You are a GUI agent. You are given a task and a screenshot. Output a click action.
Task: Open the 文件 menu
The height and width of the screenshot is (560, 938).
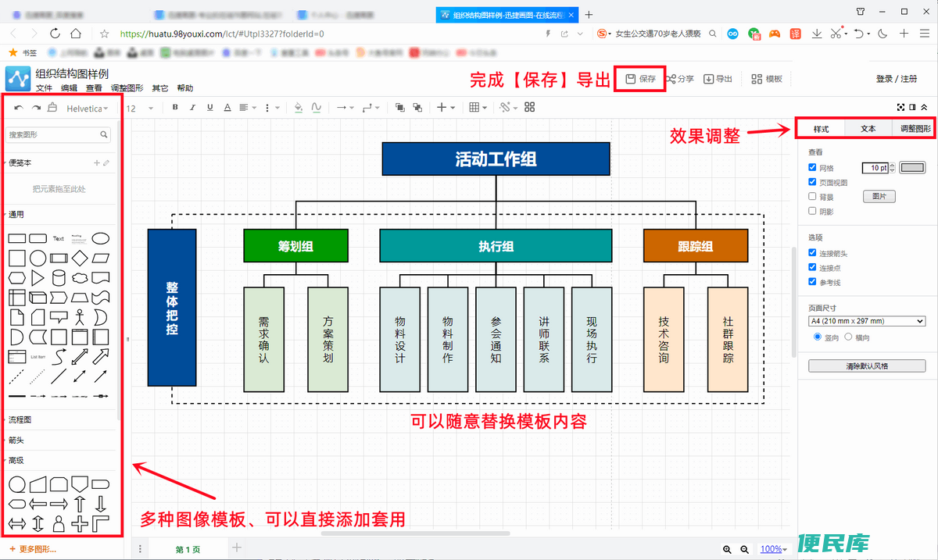pos(44,88)
